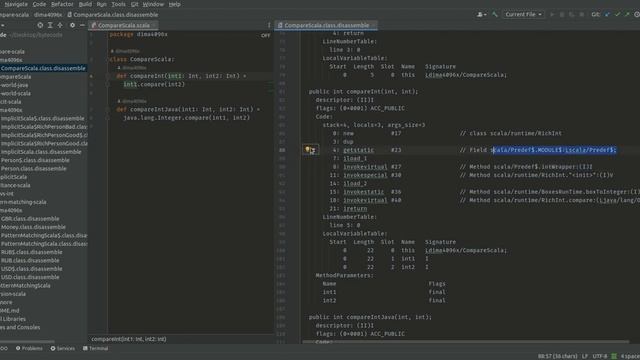The height and width of the screenshot is (360, 640).
Task: Click the Git push arrow icon
Action: click(x=627, y=14)
